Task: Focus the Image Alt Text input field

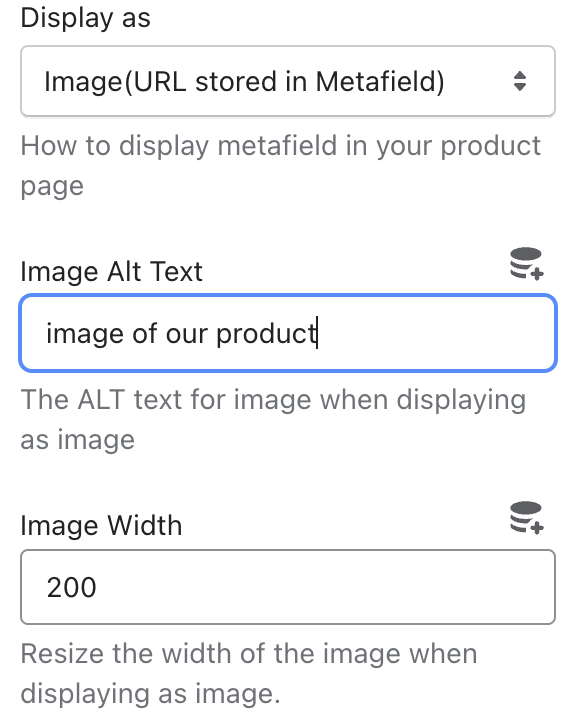Action: click(x=287, y=333)
